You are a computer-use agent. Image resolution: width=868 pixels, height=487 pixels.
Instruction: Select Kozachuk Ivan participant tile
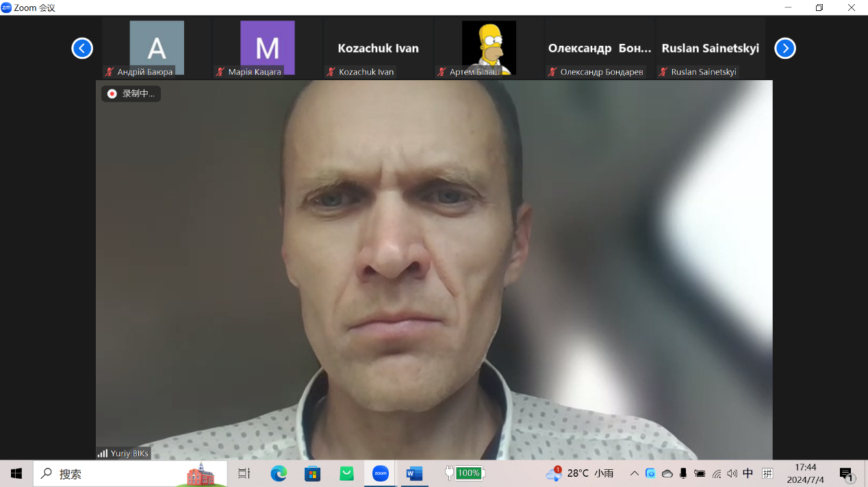(x=378, y=49)
